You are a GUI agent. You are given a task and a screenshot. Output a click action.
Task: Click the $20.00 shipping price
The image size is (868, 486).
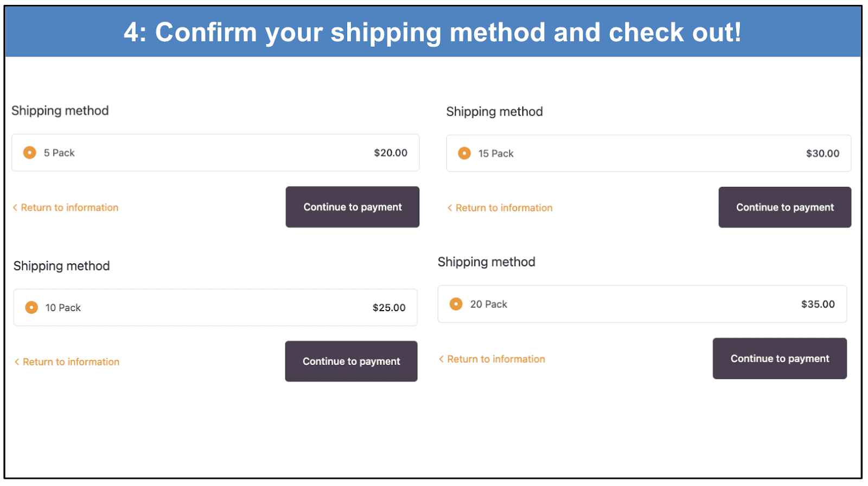tap(391, 153)
